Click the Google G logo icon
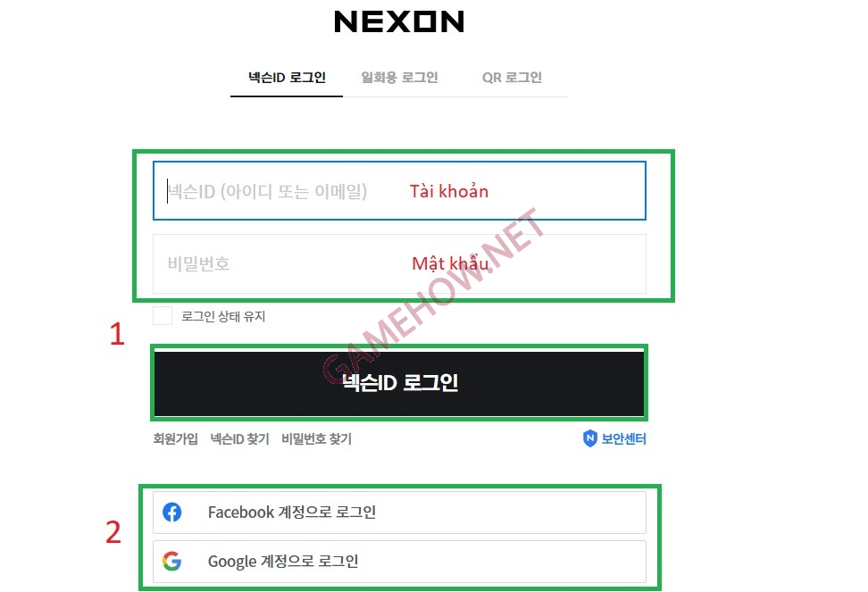Viewport: 868px width, 592px height. pos(172,561)
